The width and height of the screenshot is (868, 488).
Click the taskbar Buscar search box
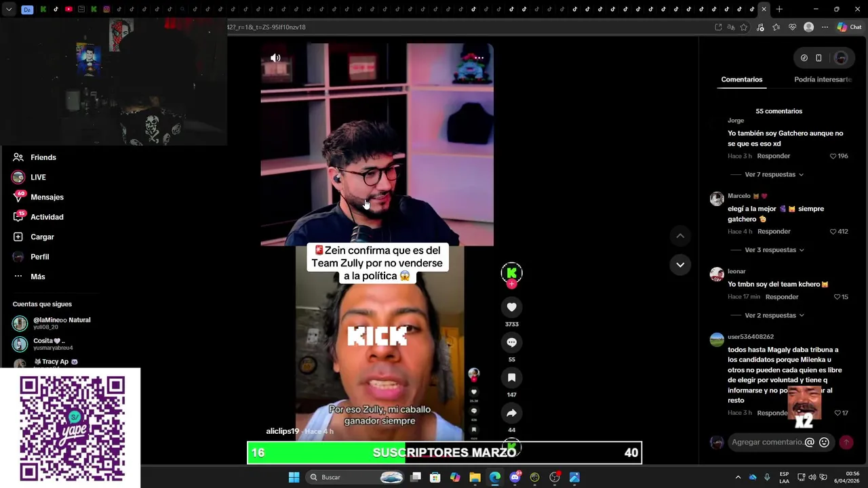356,477
